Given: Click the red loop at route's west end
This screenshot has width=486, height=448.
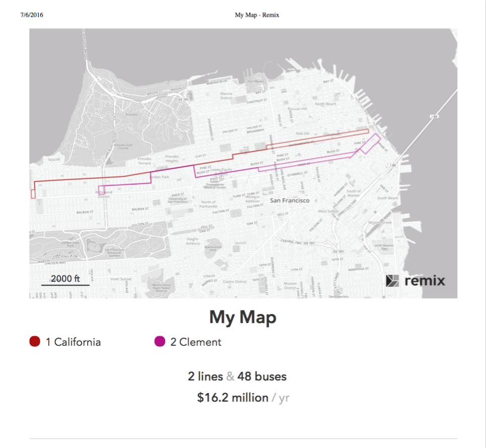Looking at the screenshot, I should (33, 194).
